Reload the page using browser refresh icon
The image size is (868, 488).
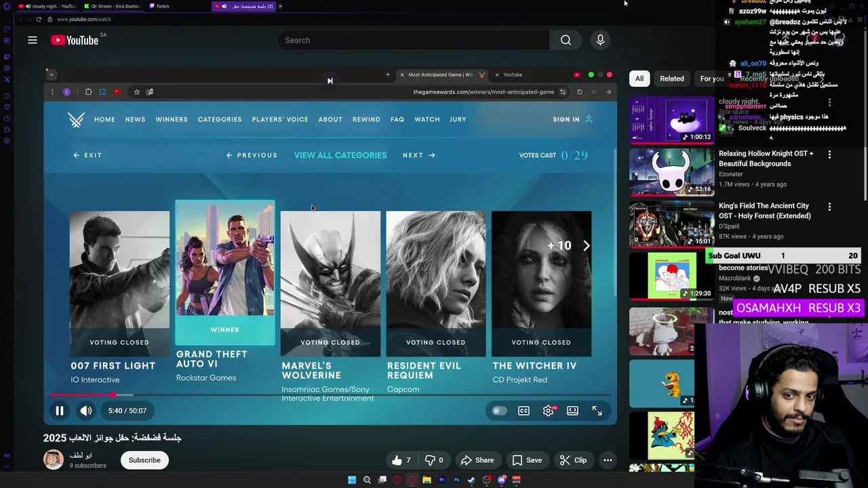coord(39,19)
